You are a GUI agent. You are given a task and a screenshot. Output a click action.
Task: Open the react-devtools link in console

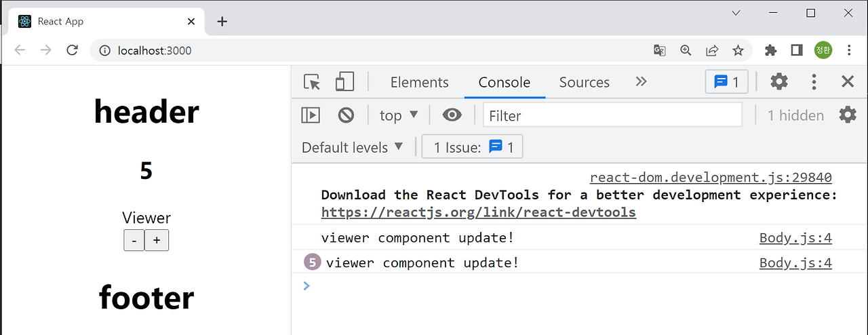(479, 212)
